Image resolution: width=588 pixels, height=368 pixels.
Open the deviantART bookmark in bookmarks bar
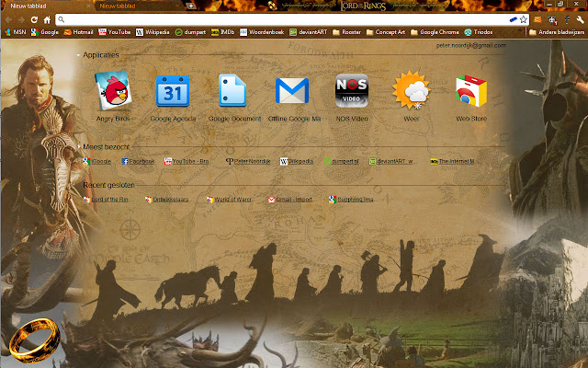tap(309, 32)
